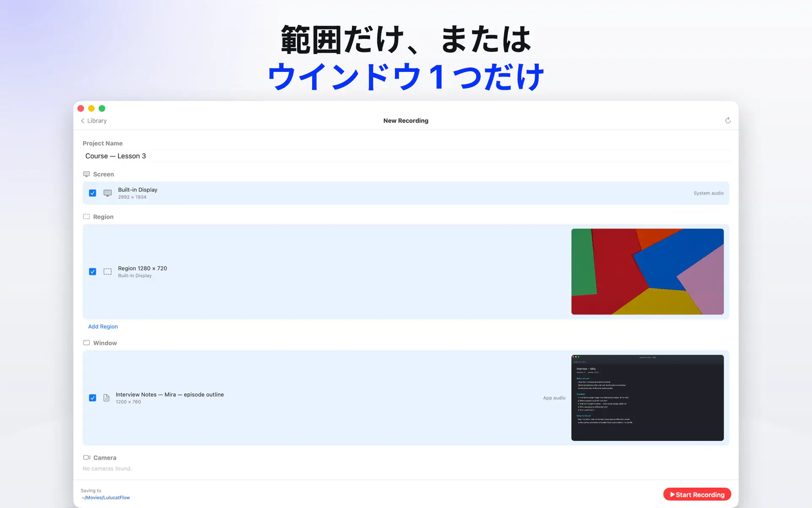Select the 'Interview Notes — Mira — episode outline' title

pyautogui.click(x=170, y=395)
